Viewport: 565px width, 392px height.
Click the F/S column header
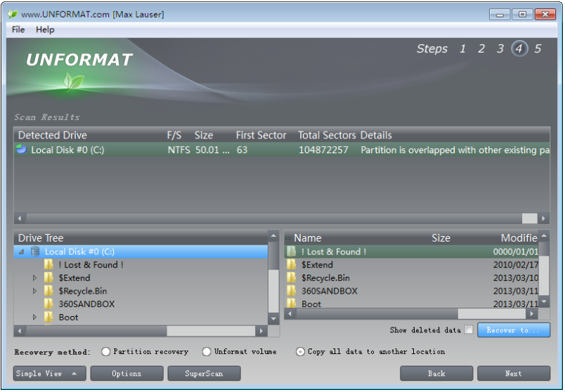[x=174, y=135]
